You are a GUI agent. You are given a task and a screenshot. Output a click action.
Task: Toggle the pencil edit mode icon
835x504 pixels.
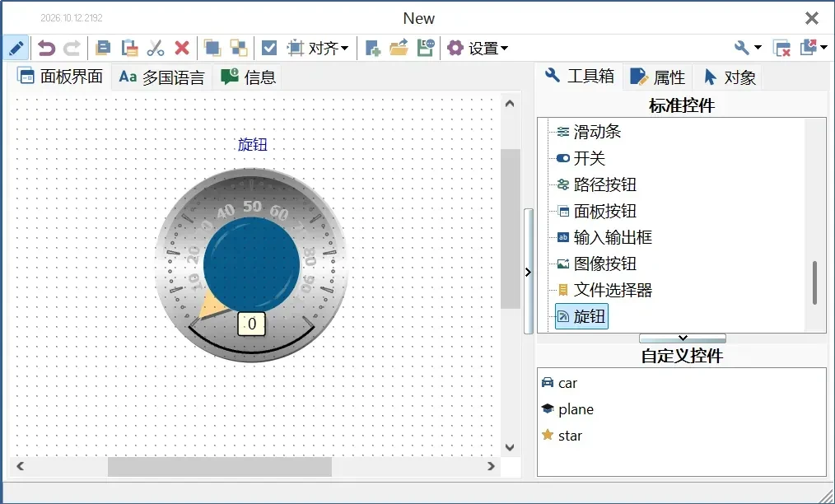[x=16, y=49]
